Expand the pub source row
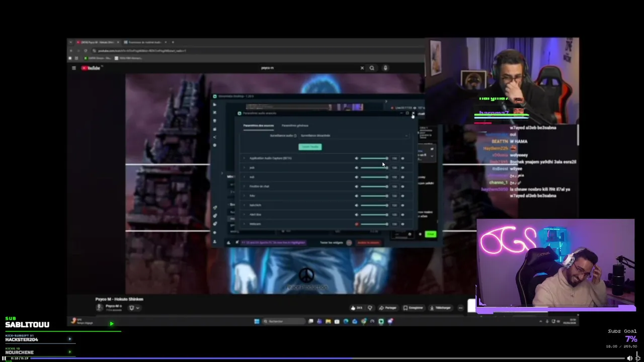Screen dimensions: 644x362 coord(244,168)
